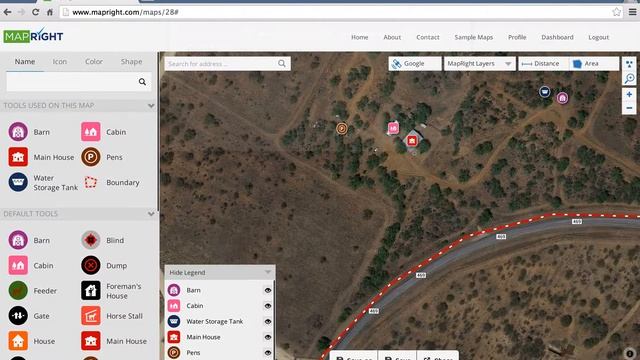The height and width of the screenshot is (360, 640).
Task: Select the Blind tool icon
Action: 91,240
